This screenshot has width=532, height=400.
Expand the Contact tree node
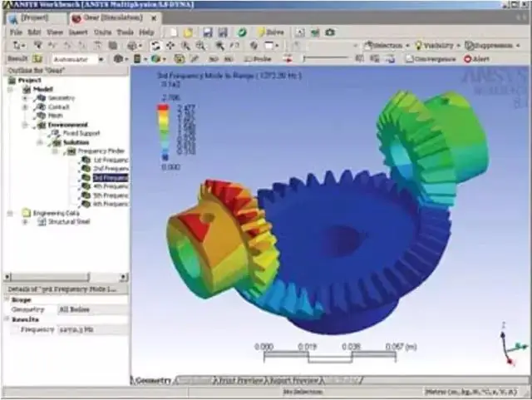25,107
